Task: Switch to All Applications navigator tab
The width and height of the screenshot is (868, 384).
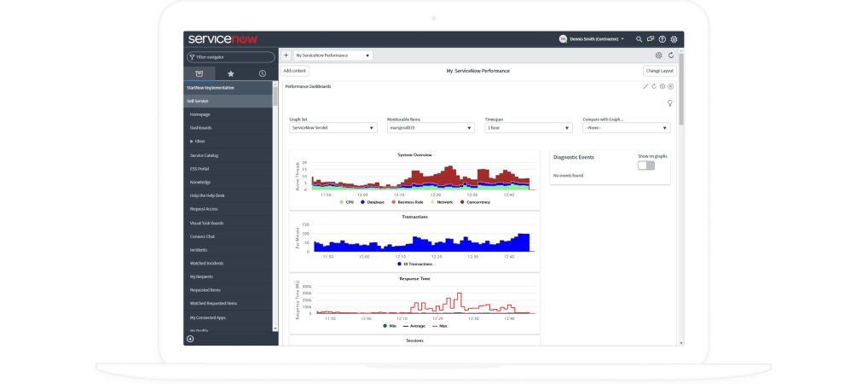Action: [200, 73]
